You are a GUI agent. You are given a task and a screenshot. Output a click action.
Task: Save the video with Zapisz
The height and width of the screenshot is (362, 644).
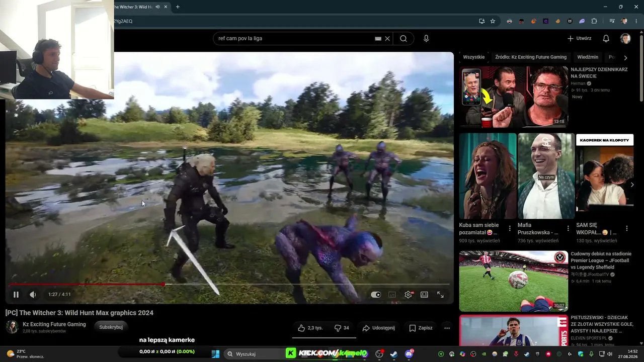pyautogui.click(x=421, y=328)
